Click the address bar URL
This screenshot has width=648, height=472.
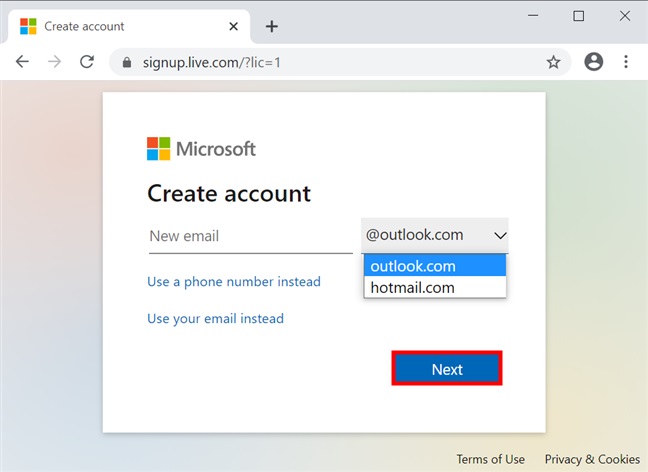tap(300, 62)
